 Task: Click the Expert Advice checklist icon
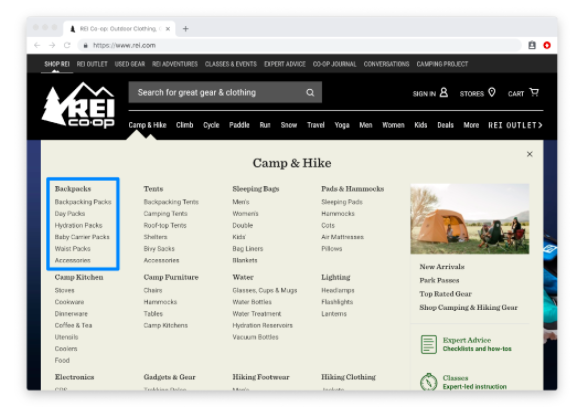429,344
